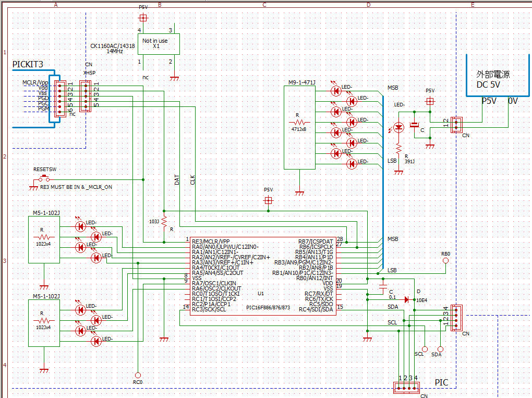Viewport: 532px width, 398px height.
Task: Click the PGM signal label
Action: click(43, 108)
